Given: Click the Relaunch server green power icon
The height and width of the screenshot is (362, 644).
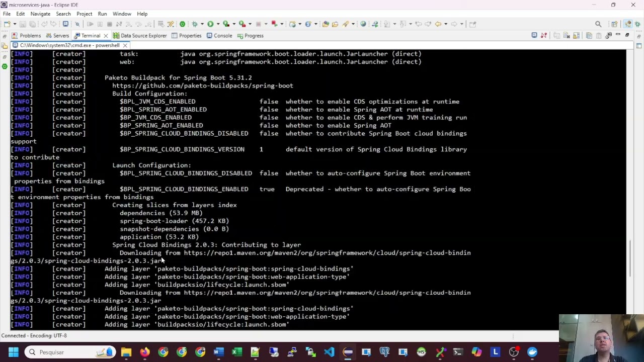Looking at the screenshot, I should 182,24.
